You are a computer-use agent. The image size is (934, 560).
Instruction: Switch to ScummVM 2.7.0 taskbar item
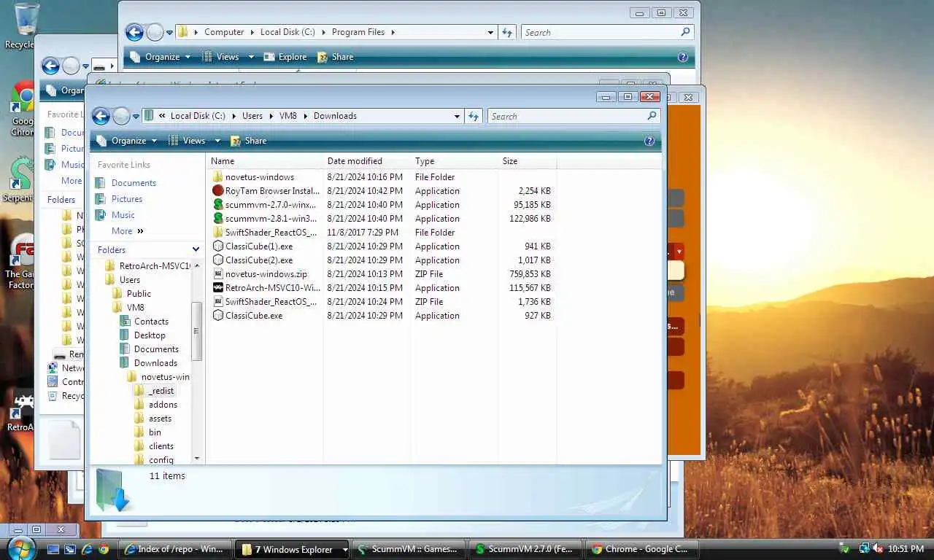click(525, 549)
